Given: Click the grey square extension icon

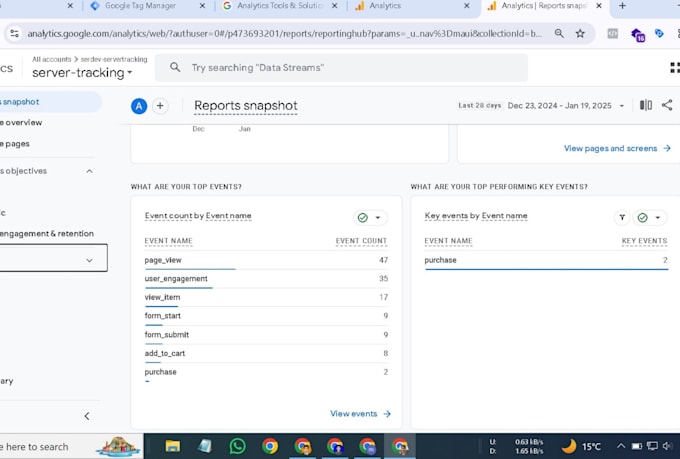Looking at the screenshot, I should (x=612, y=33).
